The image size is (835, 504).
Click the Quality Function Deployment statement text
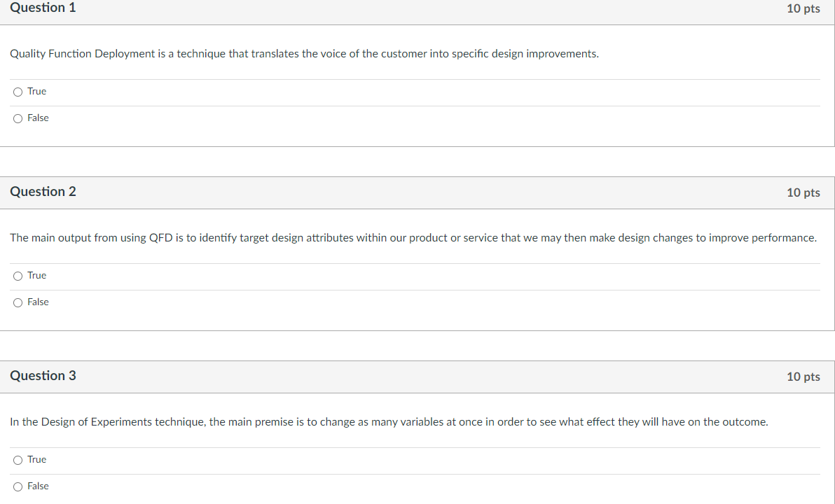click(x=303, y=53)
